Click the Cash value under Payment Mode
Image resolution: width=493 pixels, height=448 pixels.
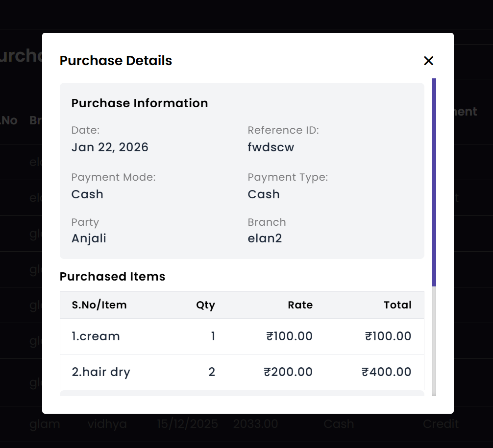(87, 194)
